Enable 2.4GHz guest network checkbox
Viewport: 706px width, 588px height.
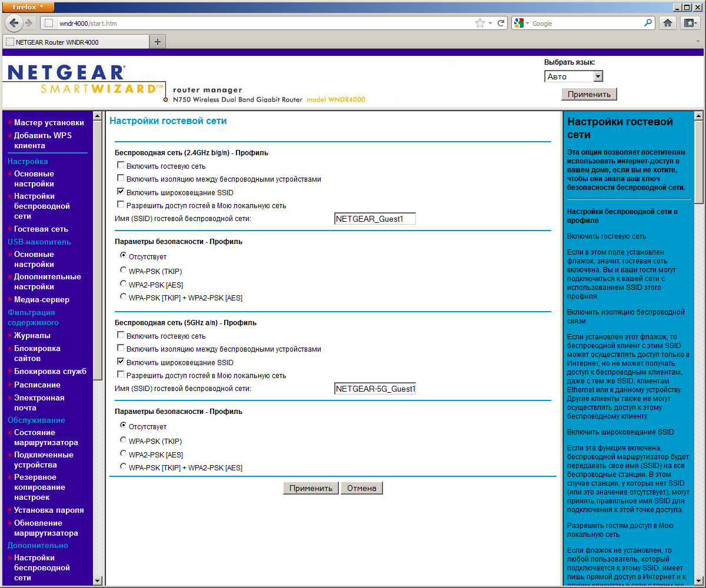point(121,165)
